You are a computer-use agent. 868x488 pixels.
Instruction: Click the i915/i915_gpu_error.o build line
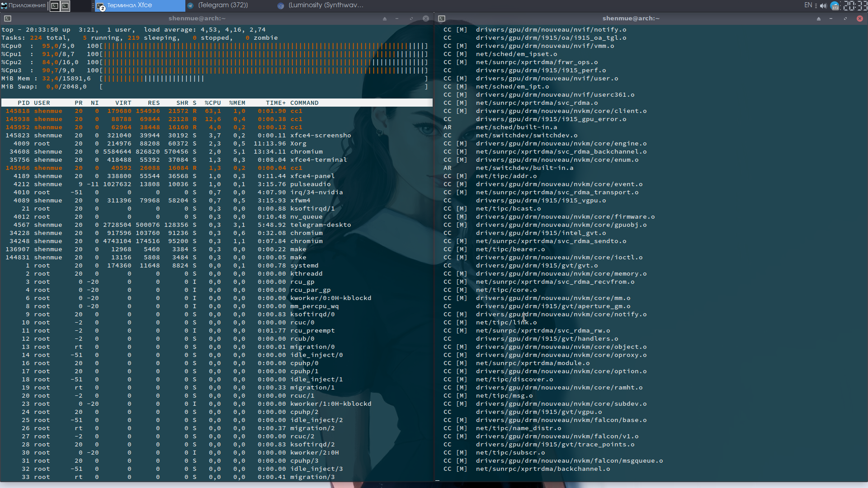535,119
